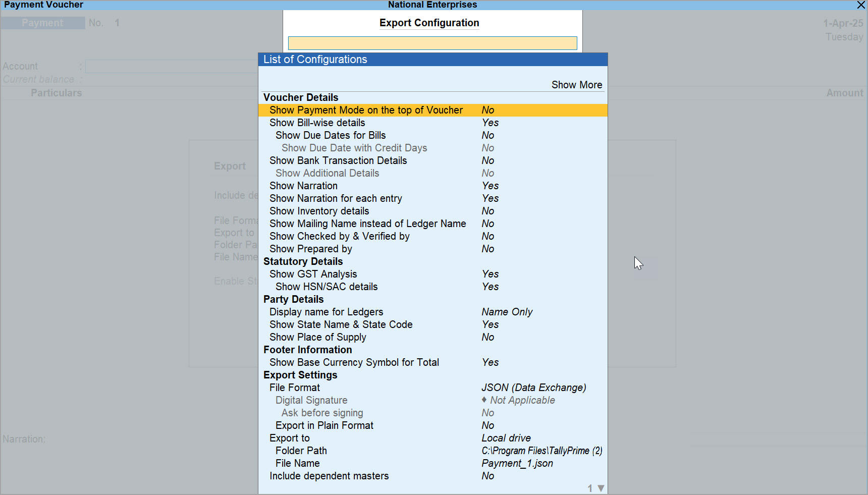Enable Show Mailing Name instead of Ledger Name

[x=367, y=224]
